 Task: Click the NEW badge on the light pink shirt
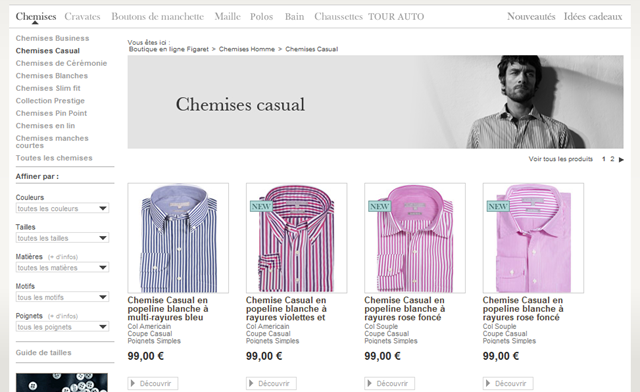pyautogui.click(x=498, y=206)
